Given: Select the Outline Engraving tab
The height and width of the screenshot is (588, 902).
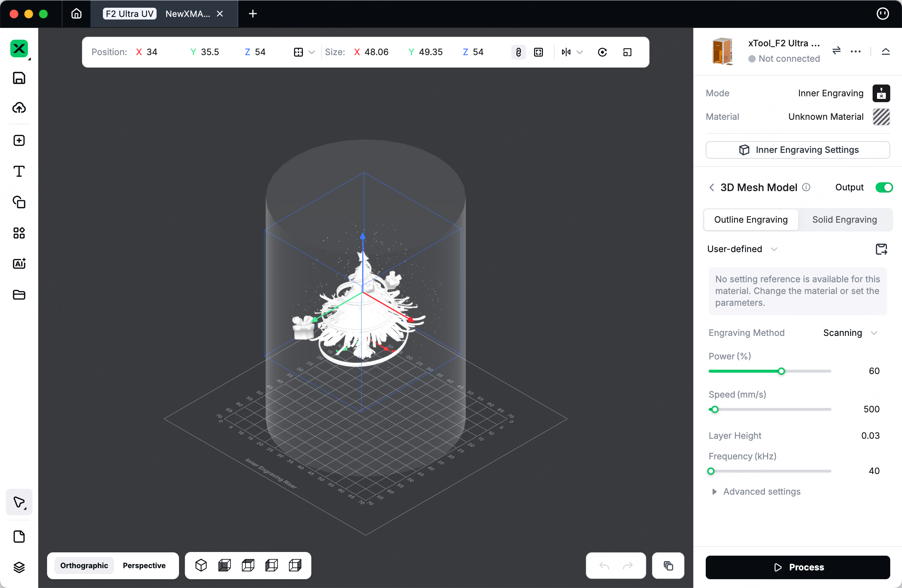Looking at the screenshot, I should (x=751, y=220).
